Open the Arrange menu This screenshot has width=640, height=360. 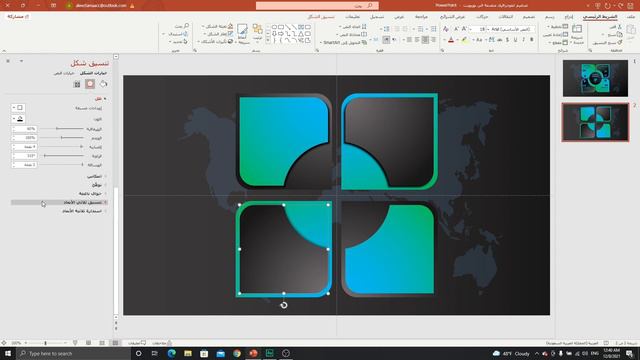coord(258,32)
